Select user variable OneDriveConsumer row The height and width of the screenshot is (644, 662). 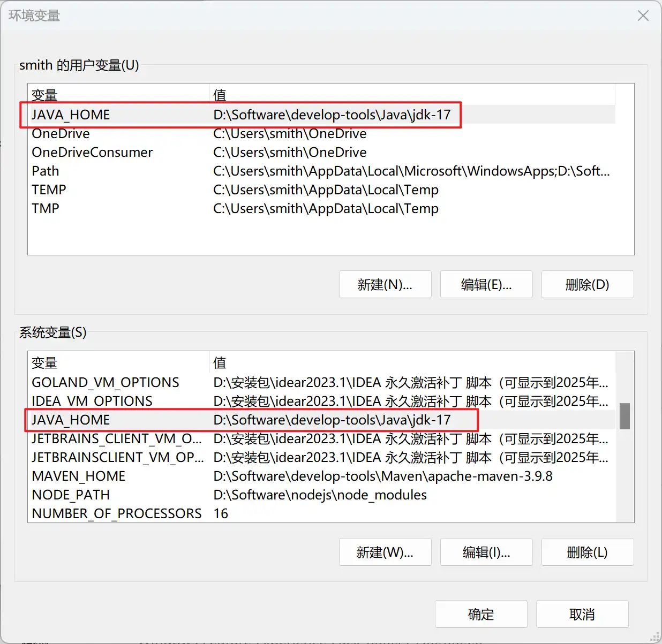click(321, 152)
